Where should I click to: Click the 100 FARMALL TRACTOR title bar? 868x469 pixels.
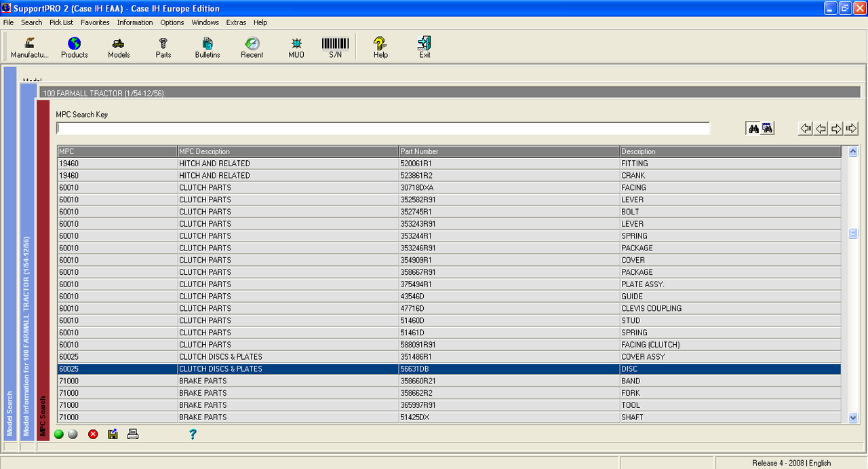448,93
